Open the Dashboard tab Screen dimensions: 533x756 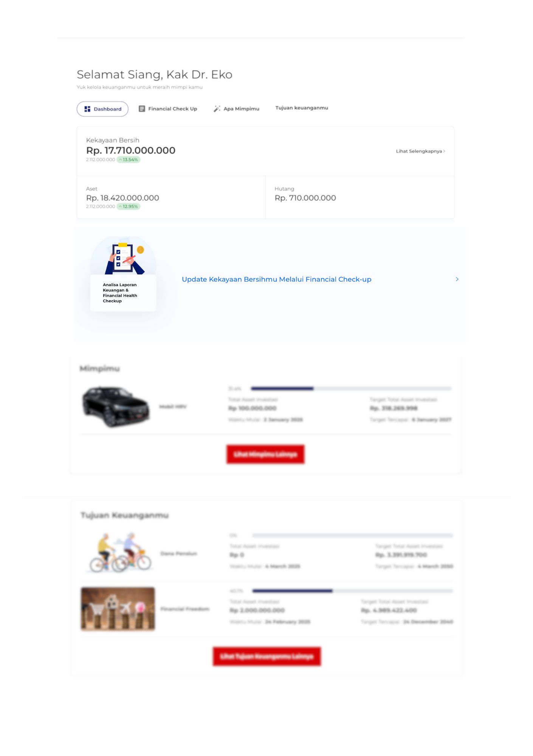click(x=102, y=109)
